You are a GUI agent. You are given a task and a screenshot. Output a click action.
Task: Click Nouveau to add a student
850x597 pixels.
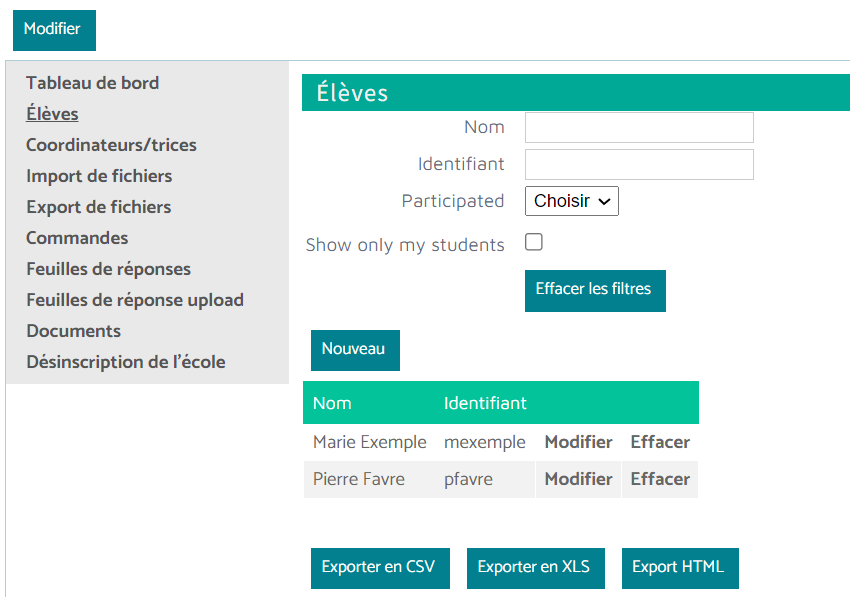point(354,350)
